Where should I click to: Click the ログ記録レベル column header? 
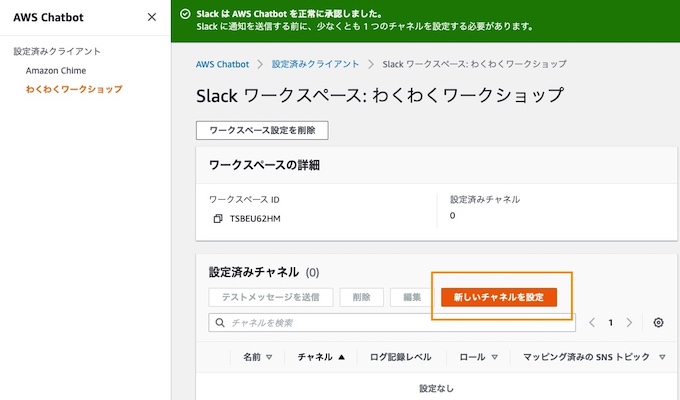click(x=400, y=357)
